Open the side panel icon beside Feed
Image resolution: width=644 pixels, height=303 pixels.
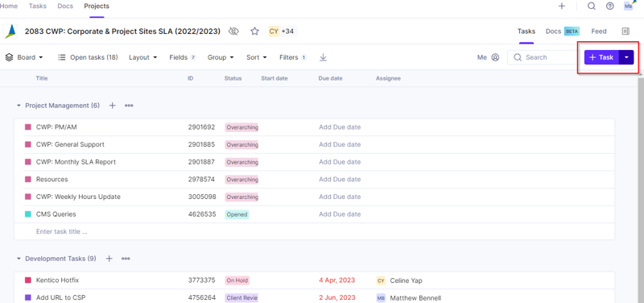click(625, 31)
